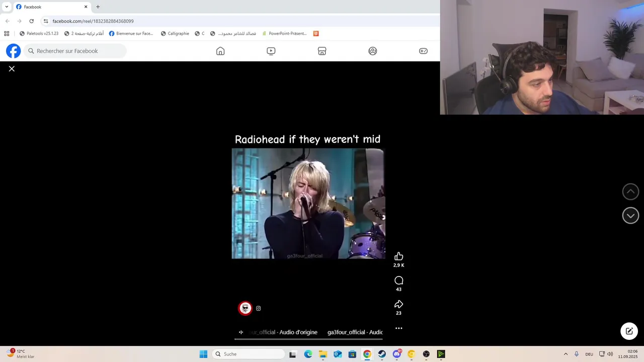Screen dimensions: 644x362
Task: Open the green arrow app on taskbar
Action: [441, 354]
